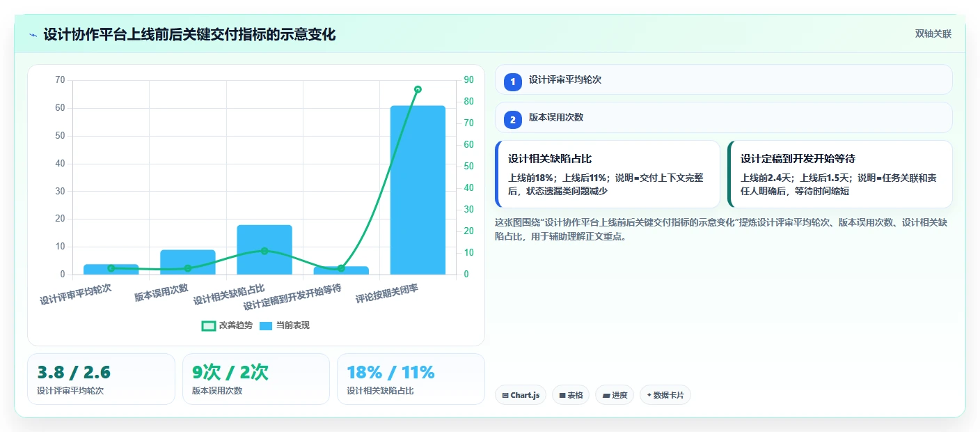980x432 pixels.
Task: Click the 3.8 / 2.6 stat card
Action: click(101, 379)
